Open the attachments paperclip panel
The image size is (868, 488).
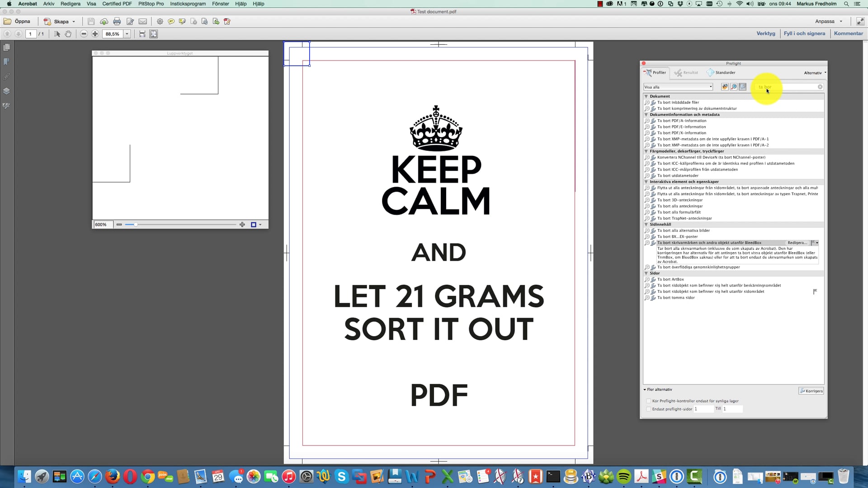tap(6, 77)
